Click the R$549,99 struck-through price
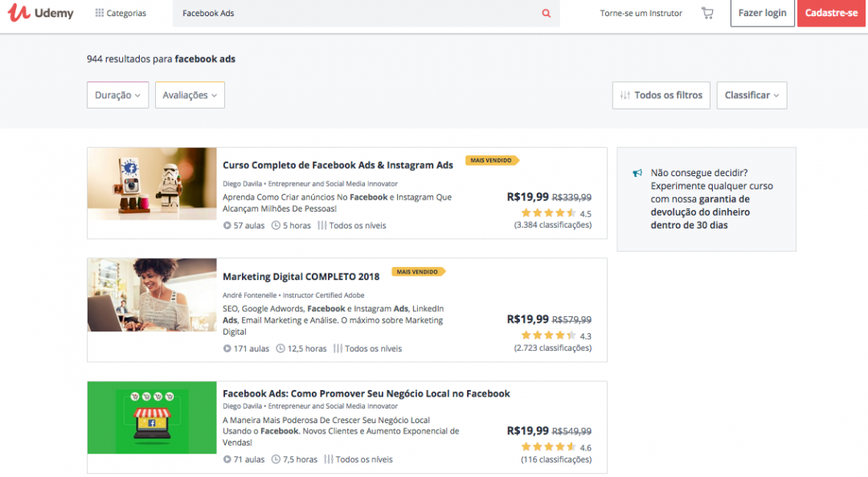 click(x=572, y=431)
